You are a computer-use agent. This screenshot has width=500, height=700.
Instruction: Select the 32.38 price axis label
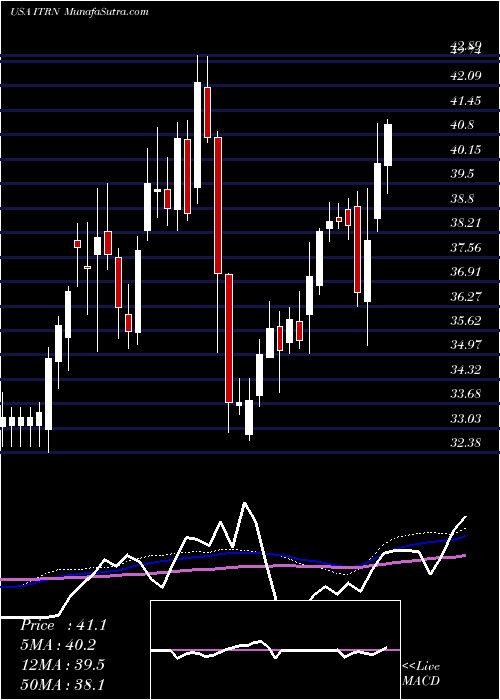point(466,443)
